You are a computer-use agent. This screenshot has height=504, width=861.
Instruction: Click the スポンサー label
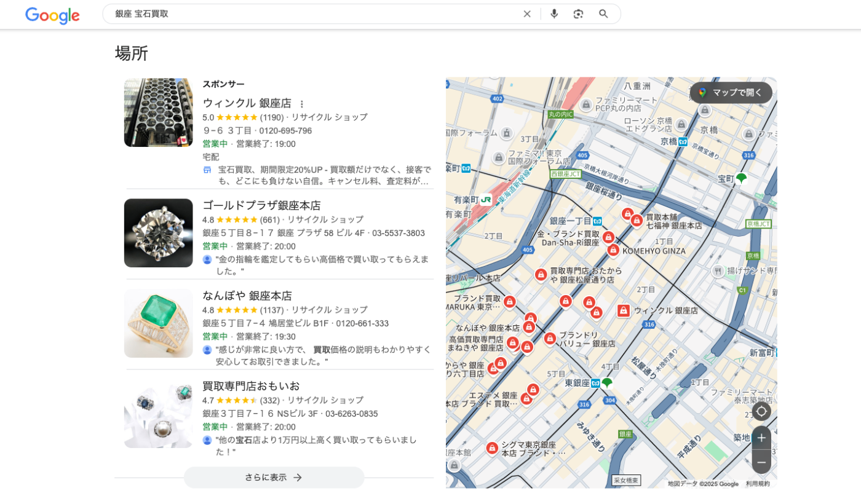click(223, 84)
